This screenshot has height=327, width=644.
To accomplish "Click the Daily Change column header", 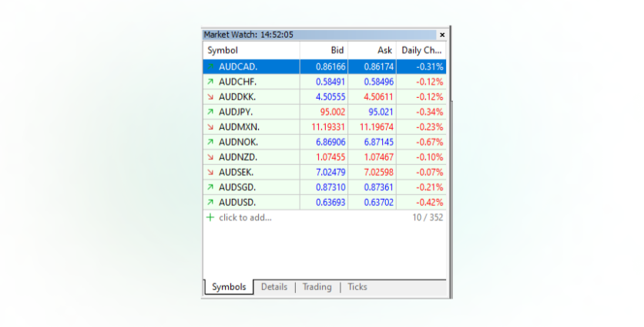I will click(421, 50).
